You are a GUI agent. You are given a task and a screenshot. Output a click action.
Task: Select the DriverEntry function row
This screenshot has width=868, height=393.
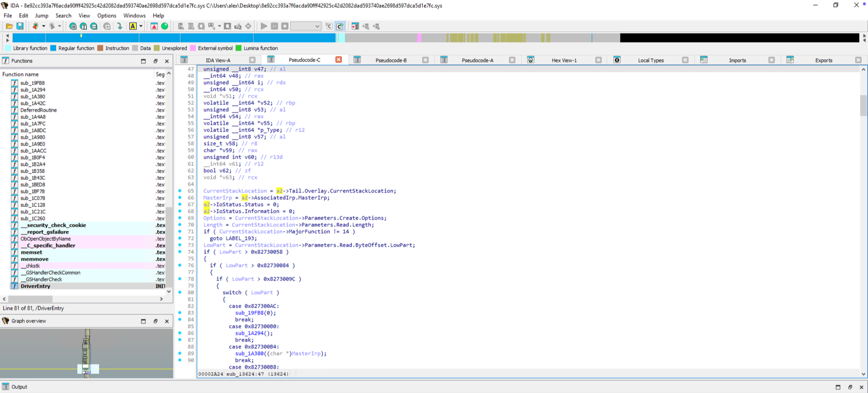88,286
